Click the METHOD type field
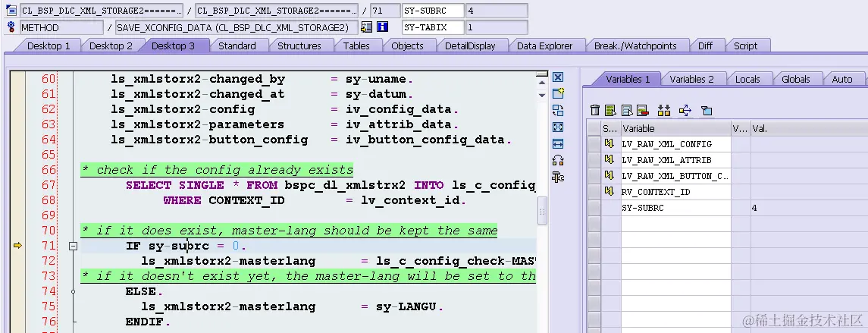Image resolution: width=868 pixels, height=333 pixels. (61, 27)
